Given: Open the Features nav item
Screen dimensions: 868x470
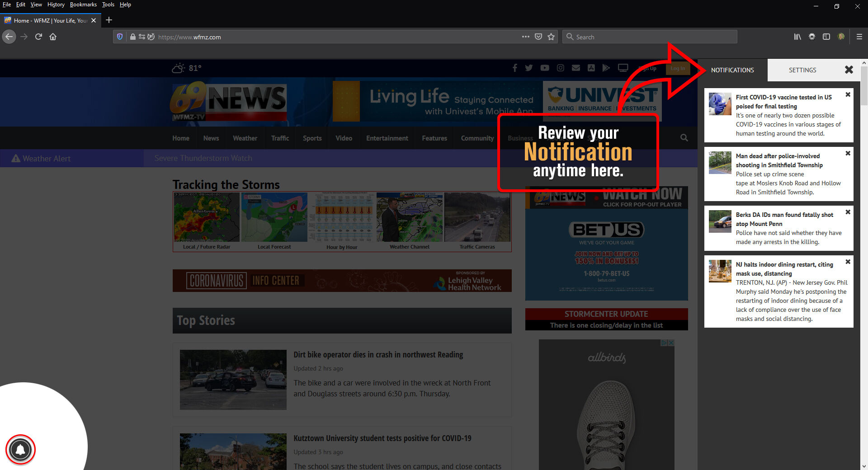Looking at the screenshot, I should [434, 138].
